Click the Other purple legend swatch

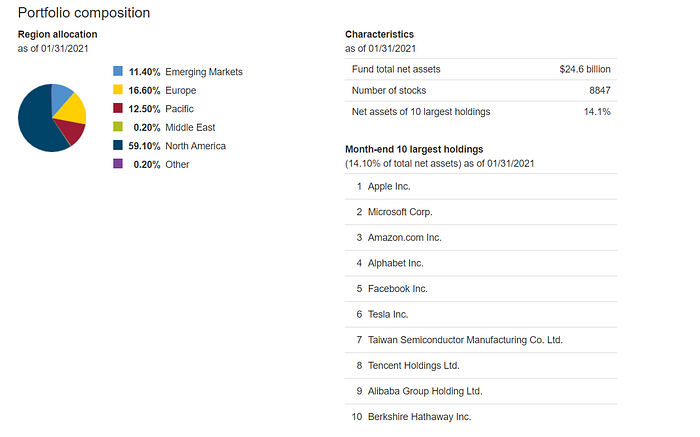coord(118,164)
